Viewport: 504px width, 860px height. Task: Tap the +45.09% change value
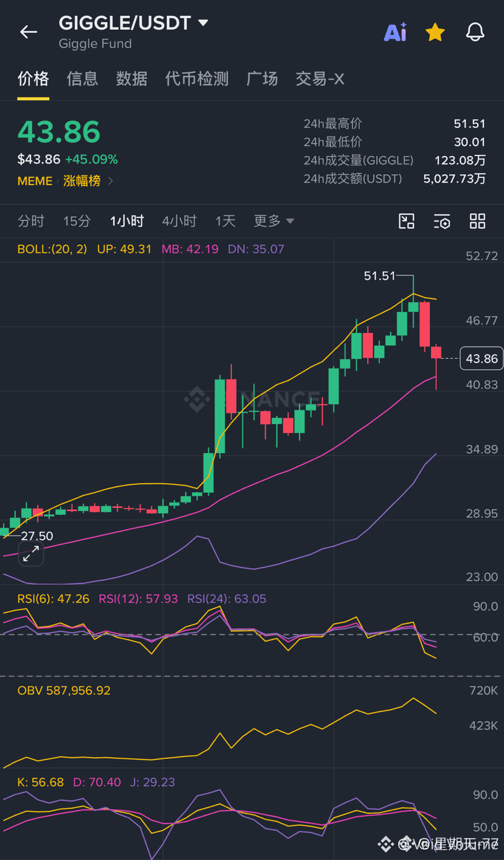(91, 160)
